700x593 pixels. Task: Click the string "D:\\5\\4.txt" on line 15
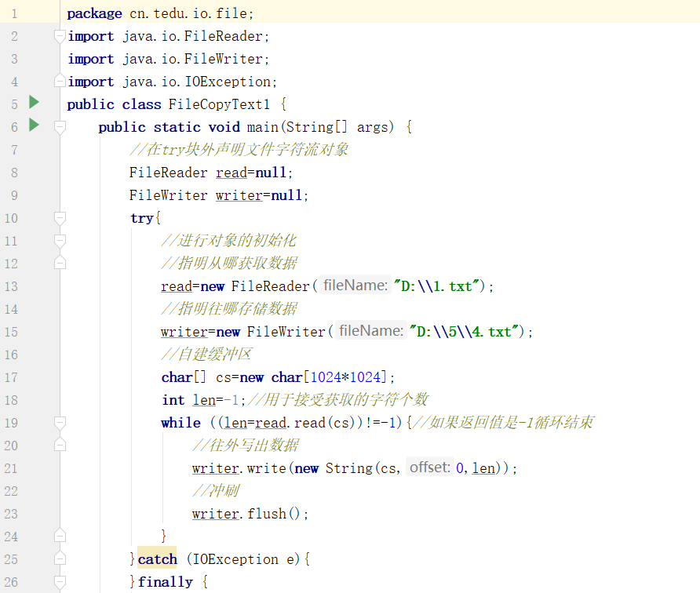point(465,332)
